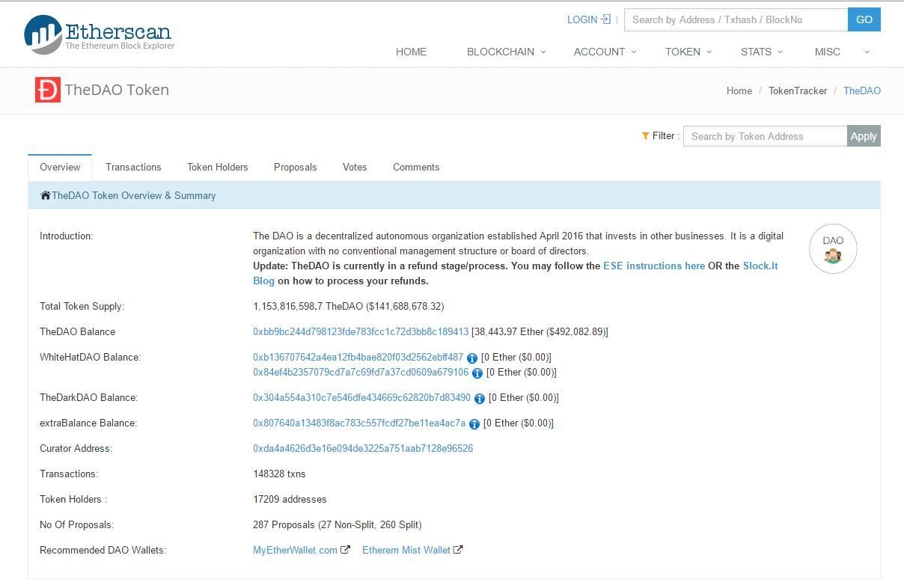Switch to the Comments tab

[416, 167]
